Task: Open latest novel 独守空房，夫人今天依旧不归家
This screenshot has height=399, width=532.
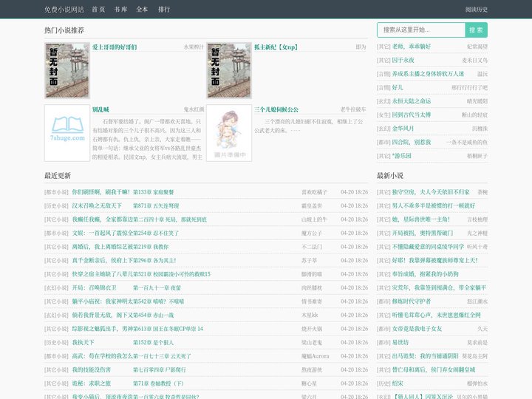Action: tap(431, 192)
